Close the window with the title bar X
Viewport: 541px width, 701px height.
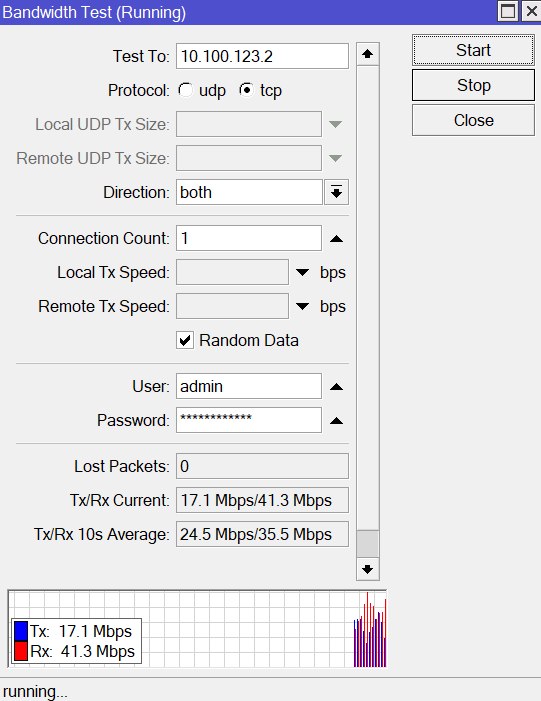pyautogui.click(x=531, y=11)
